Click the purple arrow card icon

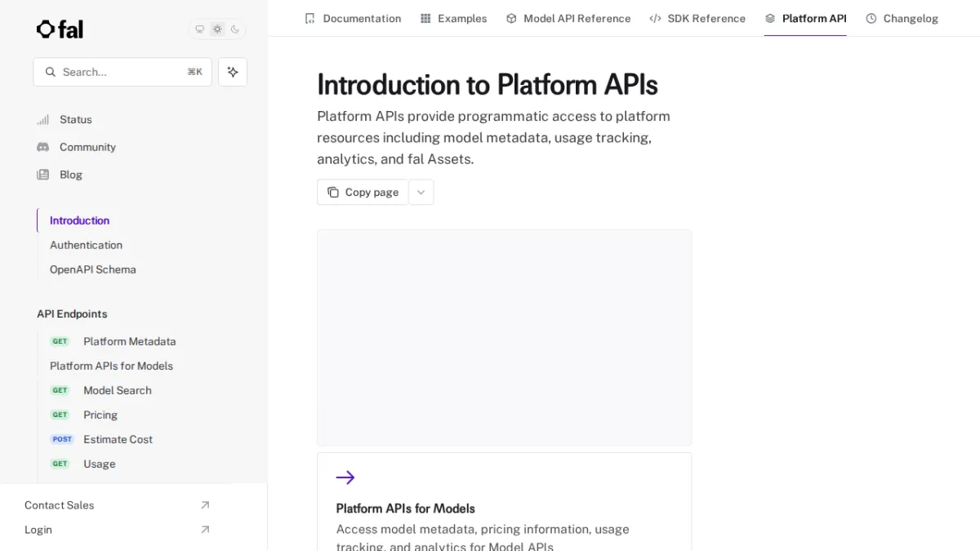345,478
